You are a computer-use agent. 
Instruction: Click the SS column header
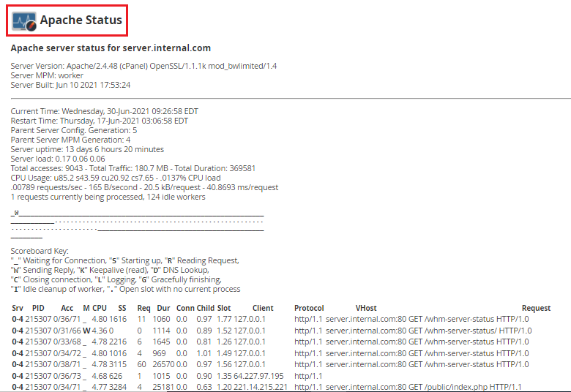(x=122, y=308)
